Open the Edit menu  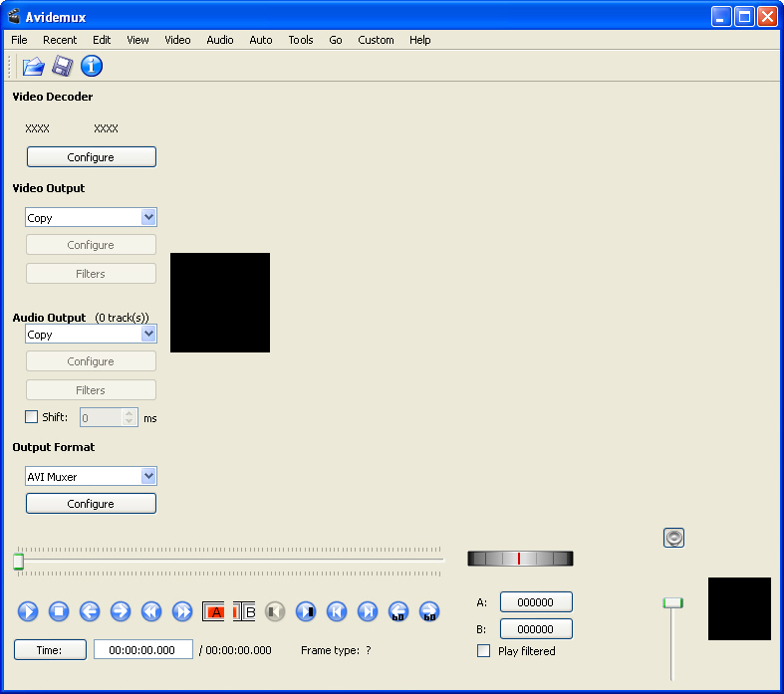(x=102, y=40)
